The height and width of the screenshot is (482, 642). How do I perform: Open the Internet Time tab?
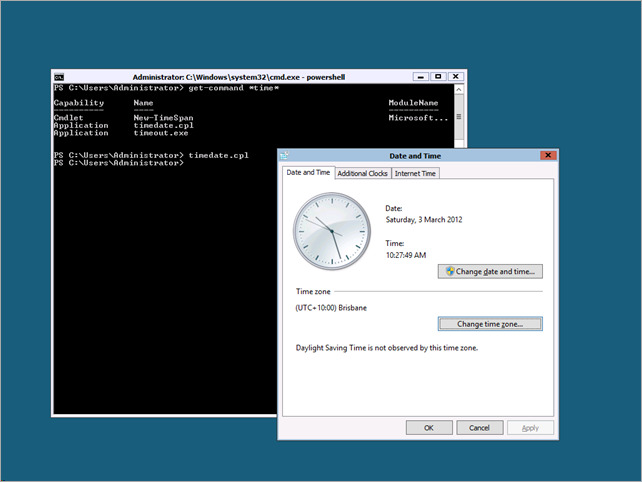click(x=415, y=173)
